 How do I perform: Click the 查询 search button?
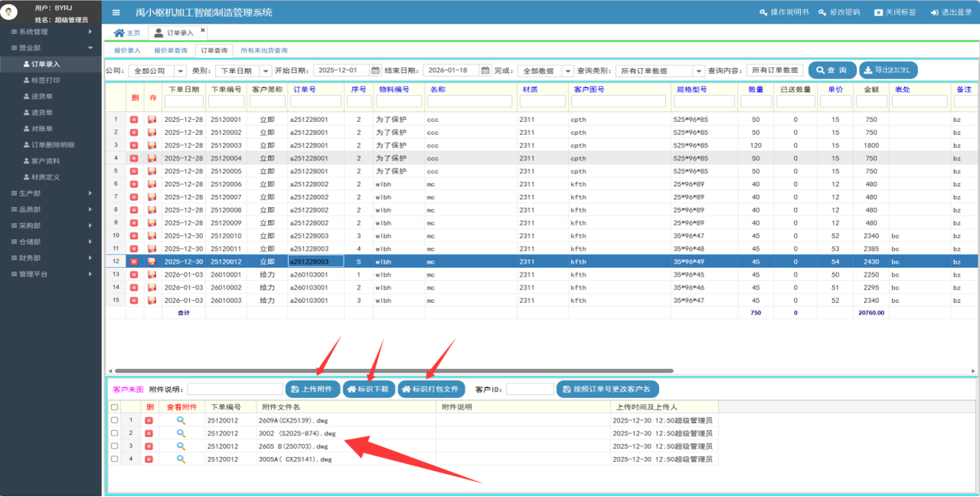coord(831,71)
